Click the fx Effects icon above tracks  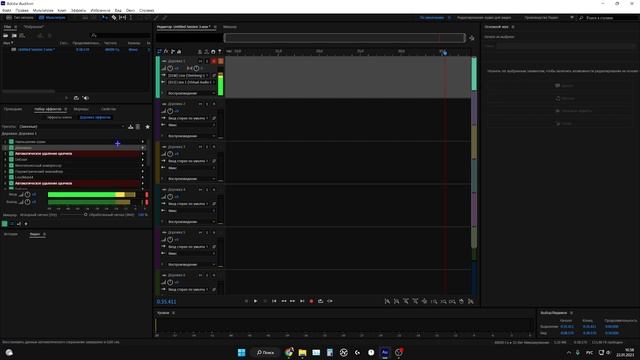(x=166, y=51)
